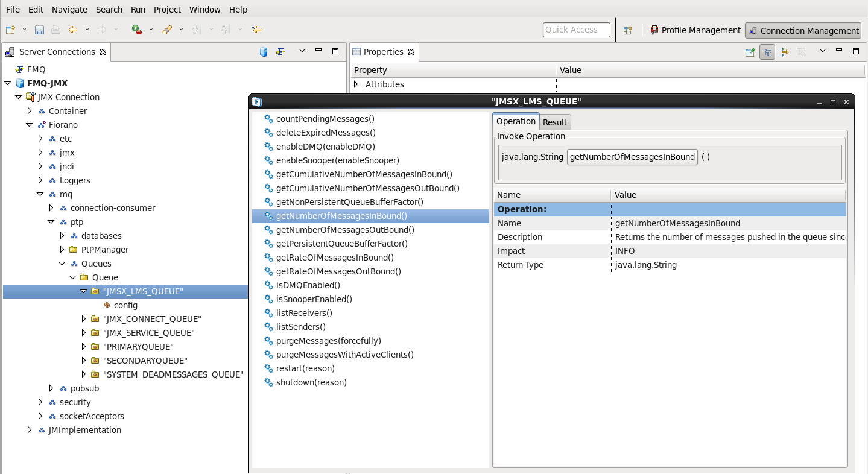Select the FMQ connection in the tree
Screen dimensions: 868x474
36,69
